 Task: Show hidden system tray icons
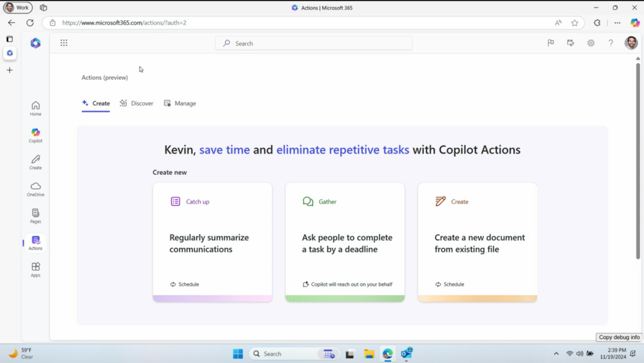556,354
